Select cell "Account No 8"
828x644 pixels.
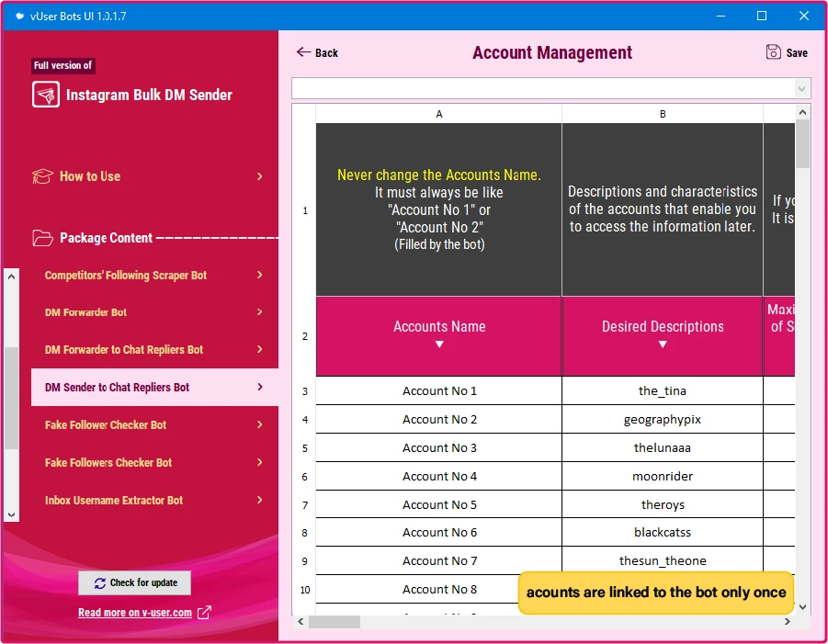(x=439, y=590)
